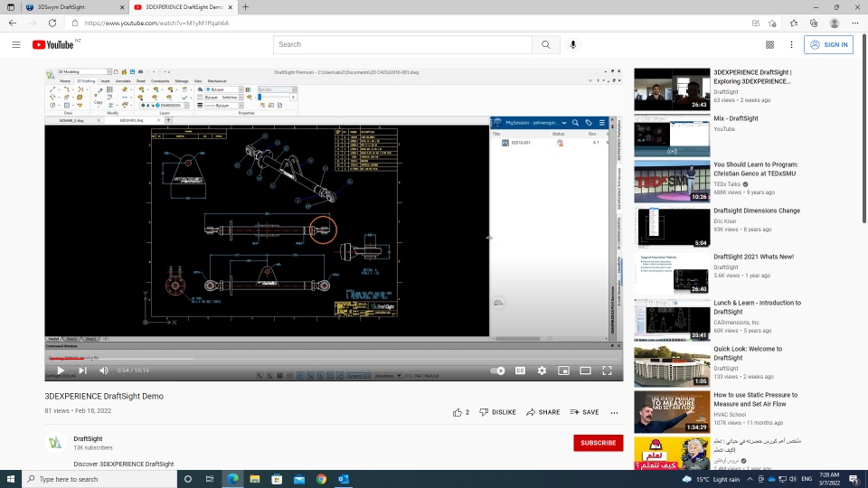Open Lunch & Learn Introduction thumbnail

coord(672,320)
